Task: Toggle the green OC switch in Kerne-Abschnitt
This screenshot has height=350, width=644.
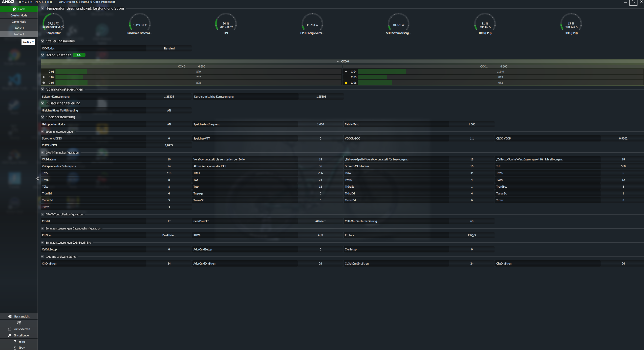Action: tap(79, 55)
